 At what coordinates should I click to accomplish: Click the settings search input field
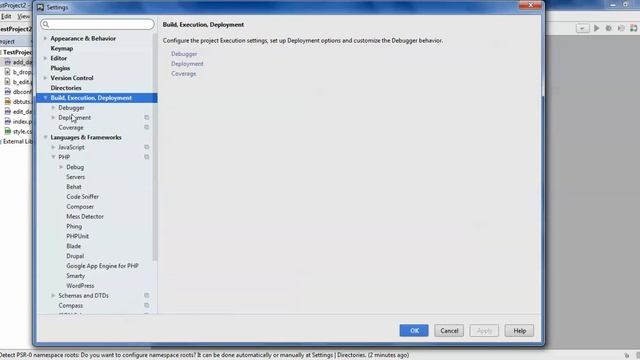[98, 24]
